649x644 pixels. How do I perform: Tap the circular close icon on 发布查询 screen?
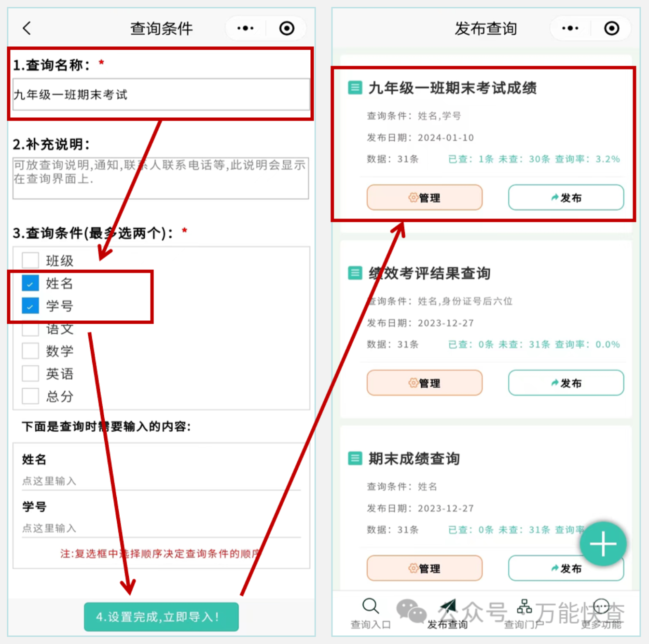coord(611,28)
